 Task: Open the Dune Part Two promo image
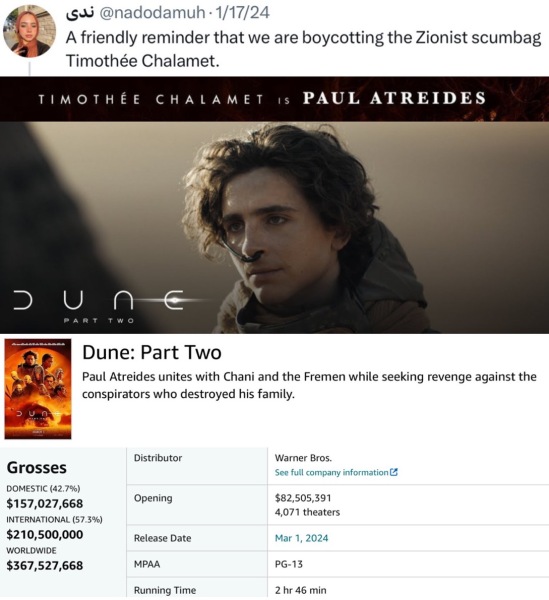click(274, 205)
